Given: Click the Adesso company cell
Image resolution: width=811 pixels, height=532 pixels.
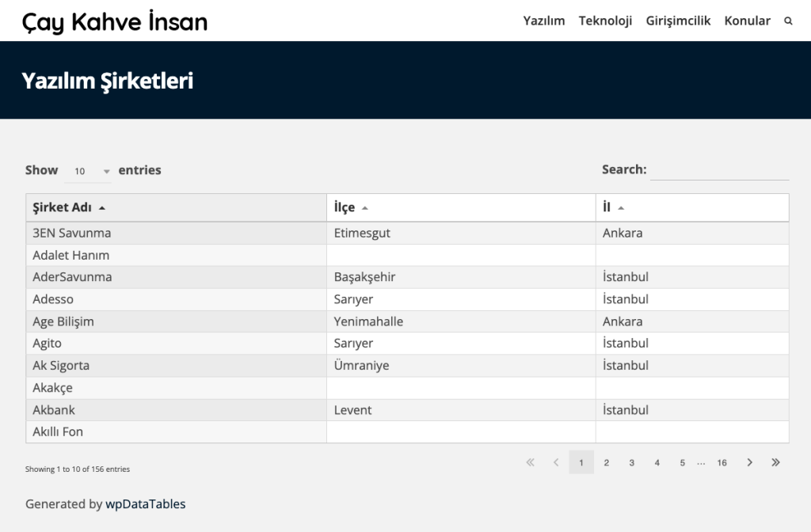Looking at the screenshot, I should coord(177,299).
